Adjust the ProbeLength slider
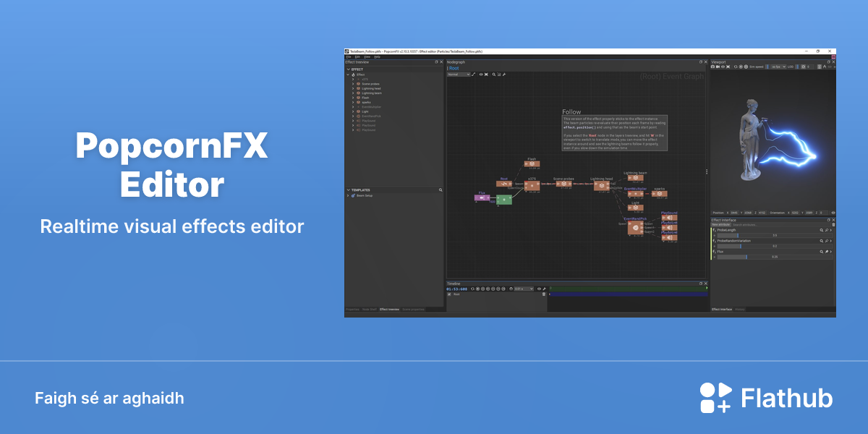Image resolution: width=868 pixels, height=434 pixels. click(x=775, y=235)
